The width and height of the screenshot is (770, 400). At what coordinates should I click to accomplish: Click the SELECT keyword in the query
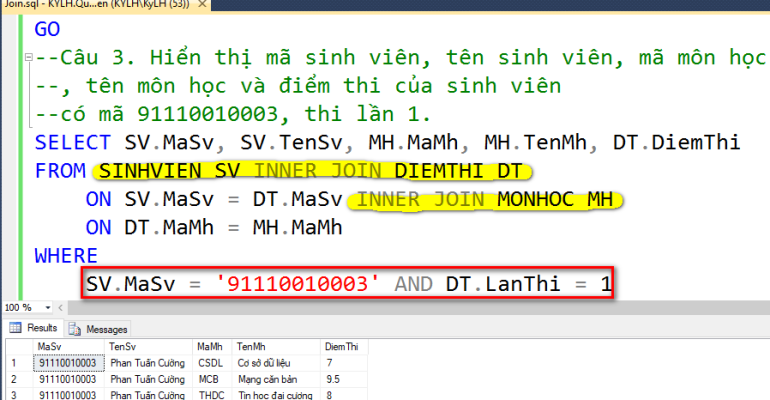[x=73, y=143]
